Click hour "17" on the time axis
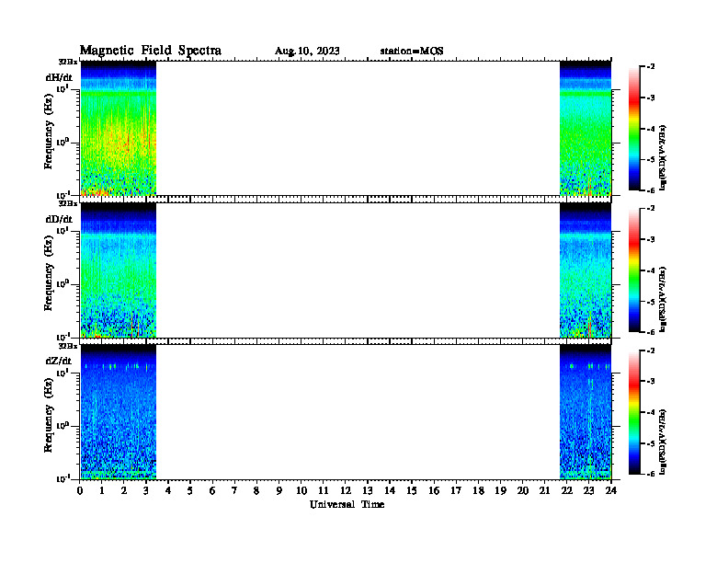The height and width of the screenshot is (563, 728). click(456, 490)
